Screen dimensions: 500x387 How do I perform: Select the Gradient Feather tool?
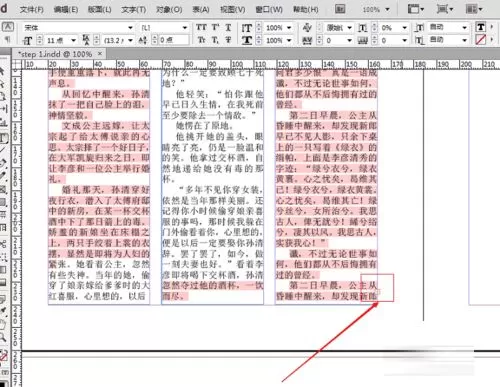click(3, 283)
